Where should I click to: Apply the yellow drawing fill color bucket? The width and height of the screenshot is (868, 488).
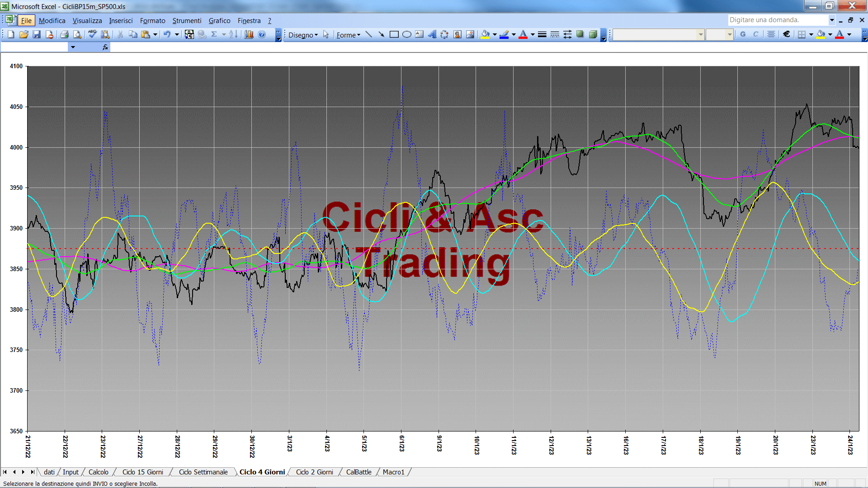click(x=486, y=34)
